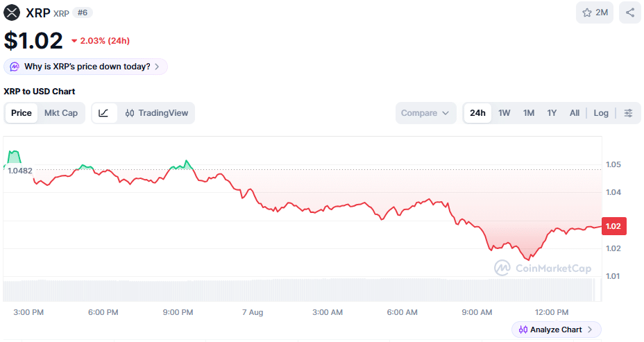Switch to line chart icon view
644x342 pixels.
coord(103,113)
